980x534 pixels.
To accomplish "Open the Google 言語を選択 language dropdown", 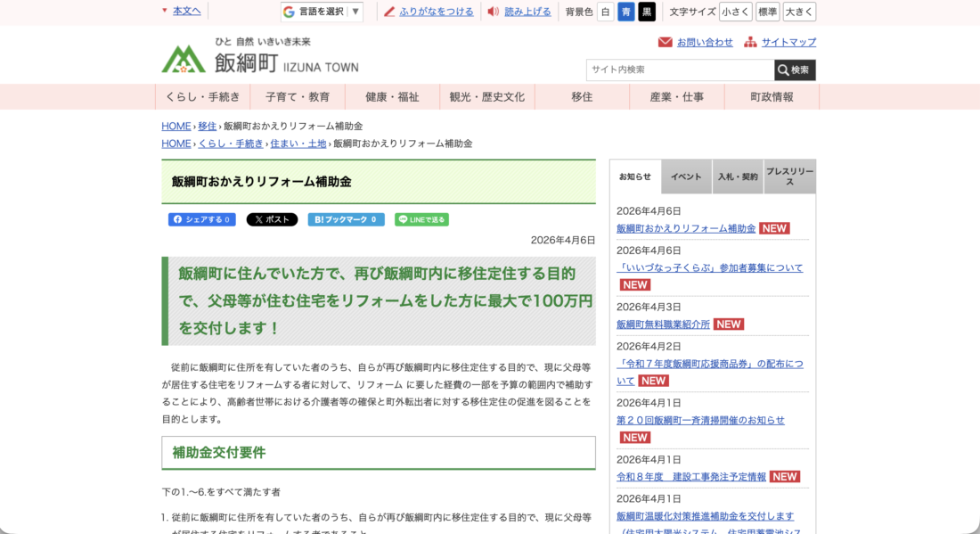I will click(322, 12).
